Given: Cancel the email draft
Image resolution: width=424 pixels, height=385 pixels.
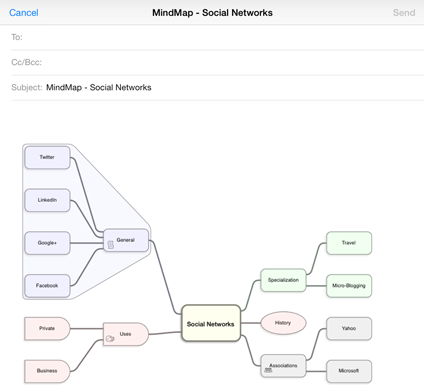Looking at the screenshot, I should [x=24, y=13].
